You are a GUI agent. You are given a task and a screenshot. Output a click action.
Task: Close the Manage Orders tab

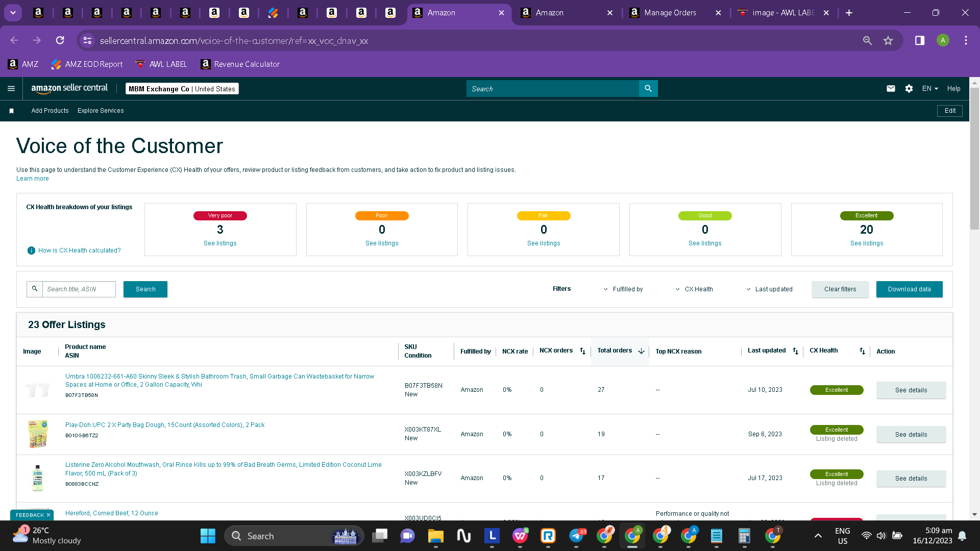[x=718, y=13]
